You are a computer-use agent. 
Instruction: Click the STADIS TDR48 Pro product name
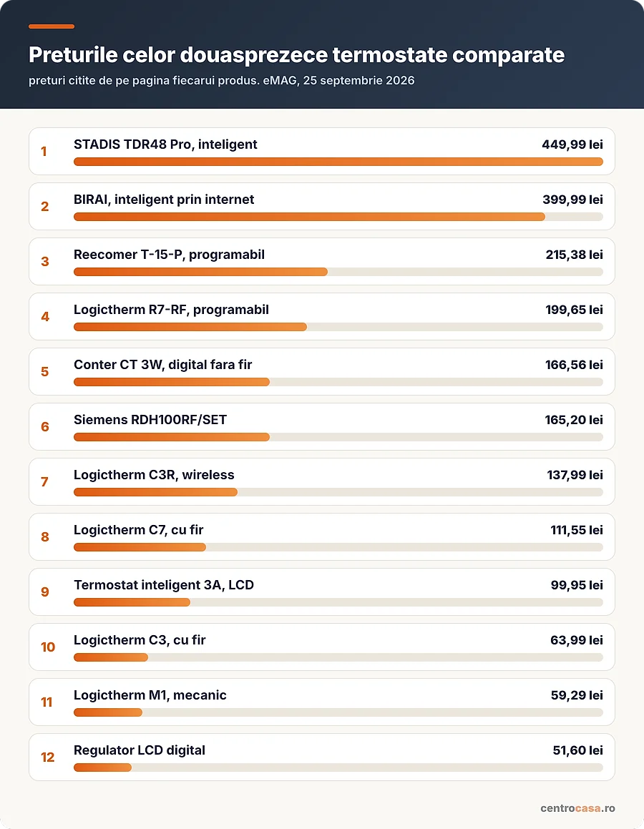coord(165,144)
